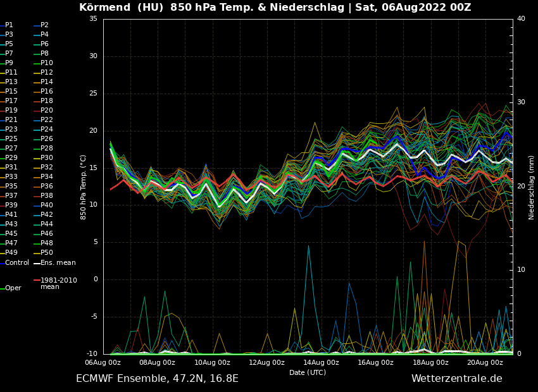Click the Niederschlag (mm) axis label
This screenshot has width=538, height=392.
coord(532,187)
